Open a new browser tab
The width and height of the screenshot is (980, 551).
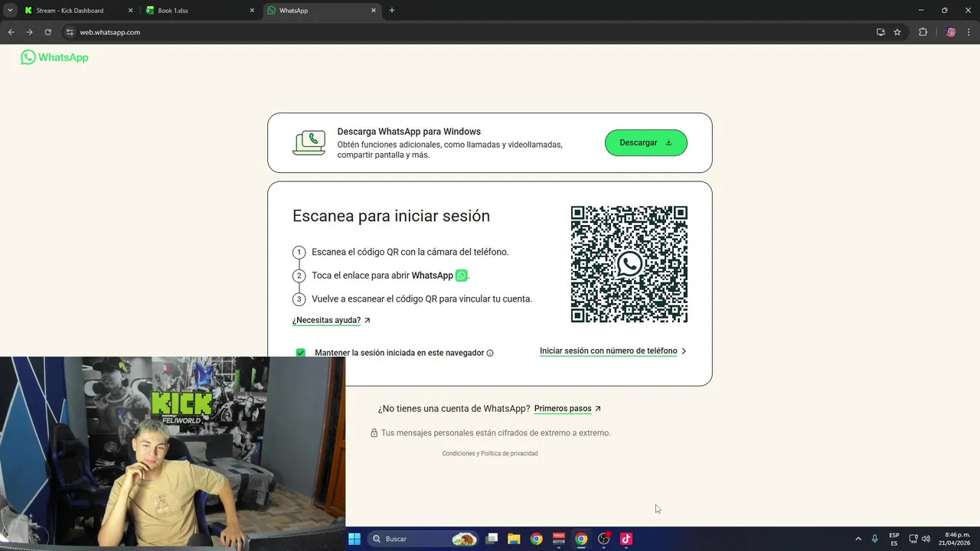pyautogui.click(x=392, y=11)
